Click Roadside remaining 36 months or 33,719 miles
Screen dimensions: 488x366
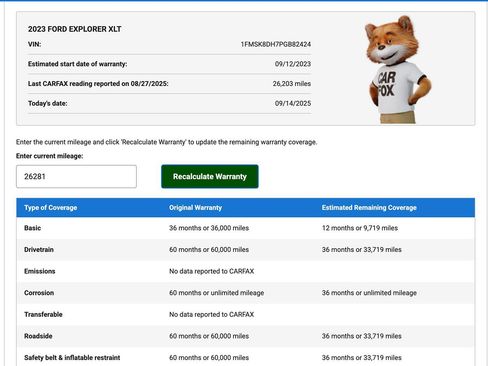[x=362, y=336]
